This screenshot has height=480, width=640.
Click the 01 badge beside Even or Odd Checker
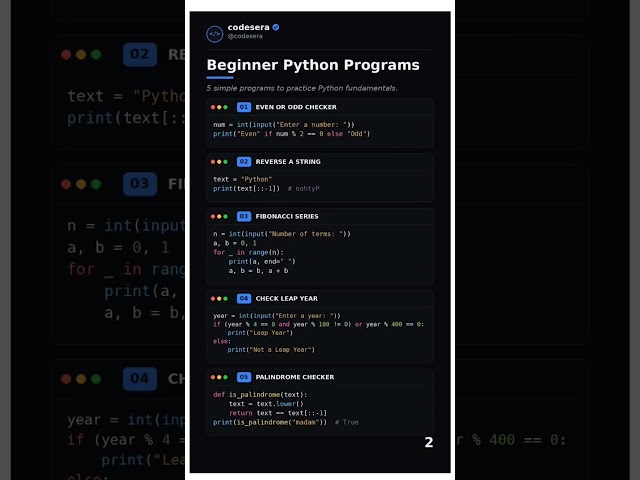(244, 107)
